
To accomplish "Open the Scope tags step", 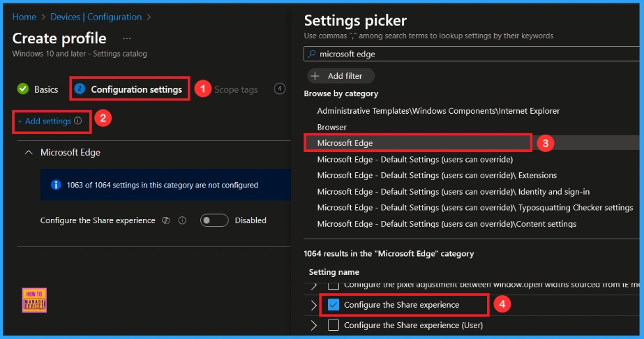I will (236, 89).
